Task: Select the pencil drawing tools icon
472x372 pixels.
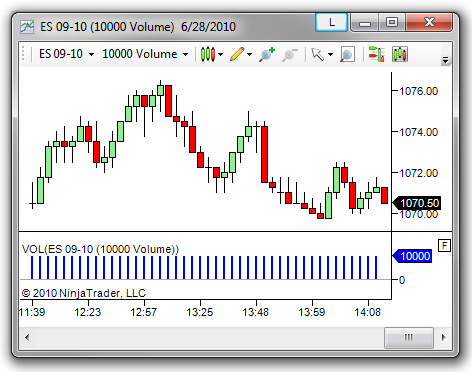Action: [x=237, y=54]
